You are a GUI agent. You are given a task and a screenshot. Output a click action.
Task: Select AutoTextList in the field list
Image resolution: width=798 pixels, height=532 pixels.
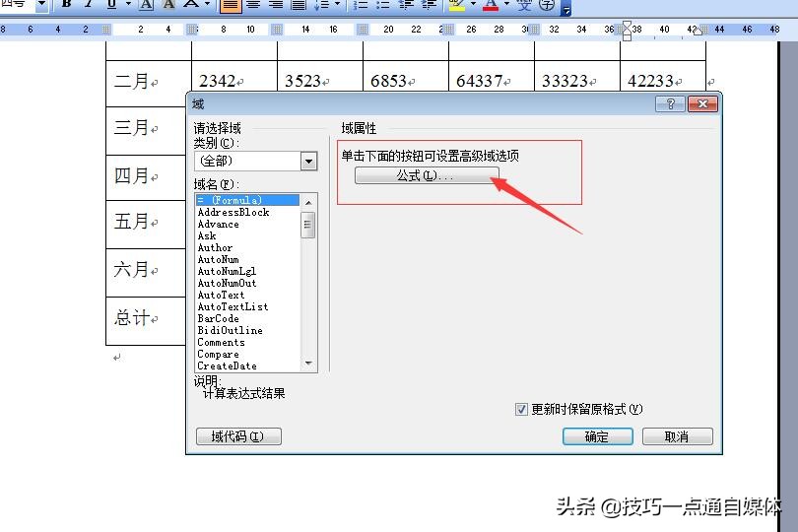click(247, 306)
